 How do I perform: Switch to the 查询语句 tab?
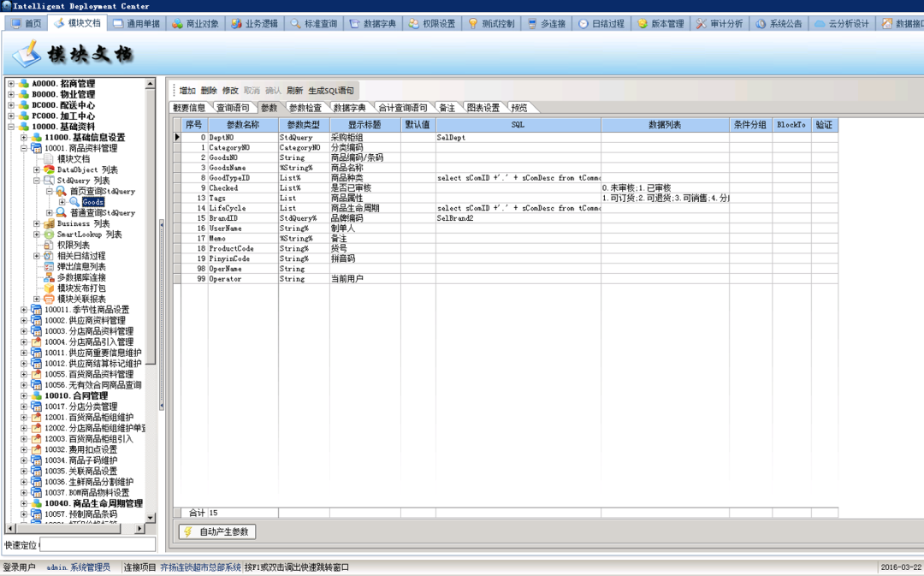click(x=233, y=107)
